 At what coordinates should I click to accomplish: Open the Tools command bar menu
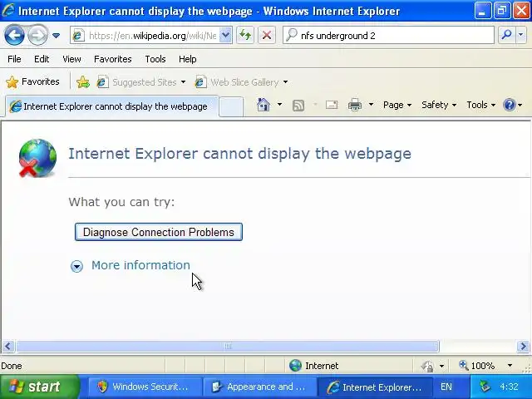coord(480,105)
